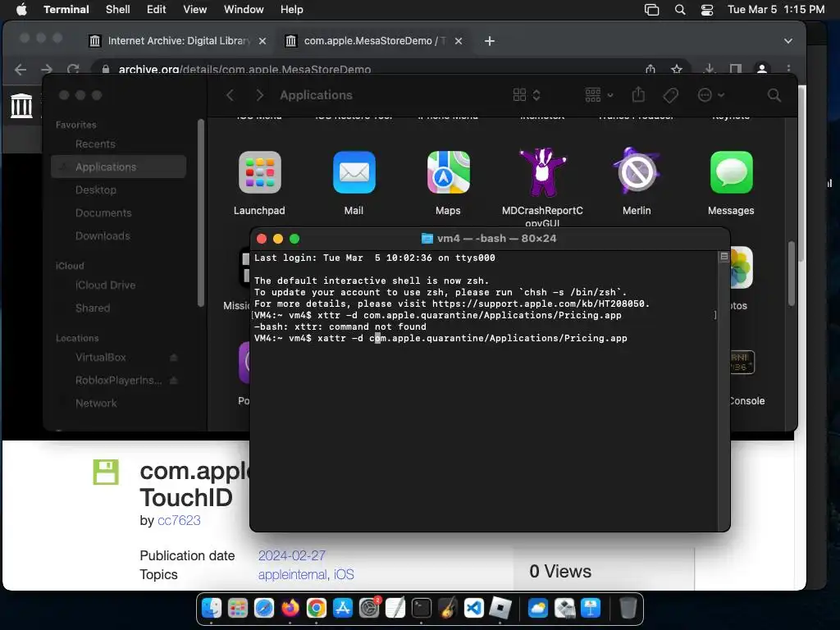The height and width of the screenshot is (630, 840).
Task: Open Spotlight search in the menu bar
Action: click(680, 10)
